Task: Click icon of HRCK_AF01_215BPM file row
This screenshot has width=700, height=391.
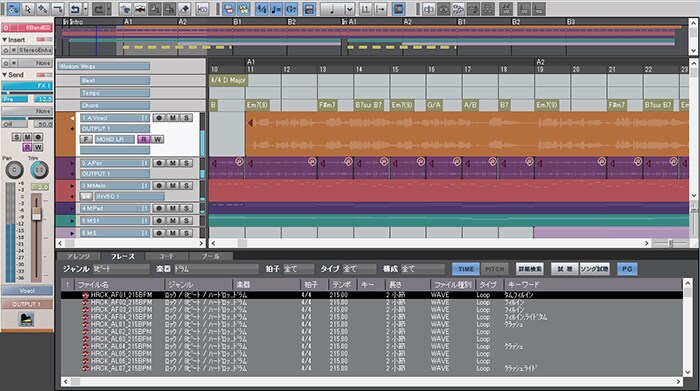Action: click(x=86, y=295)
